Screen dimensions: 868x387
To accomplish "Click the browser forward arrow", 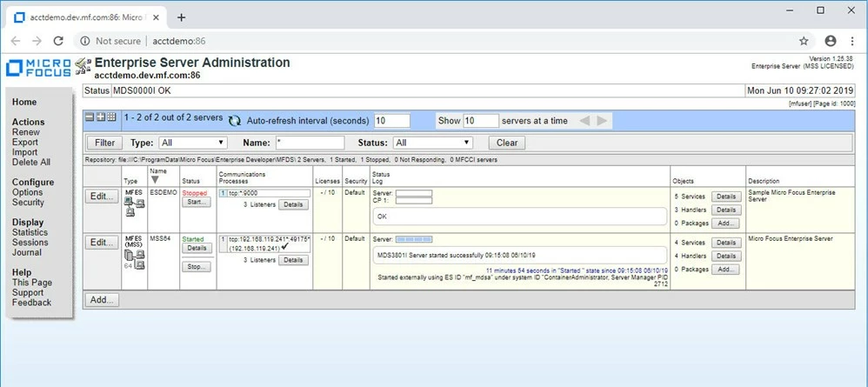I will click(x=37, y=41).
